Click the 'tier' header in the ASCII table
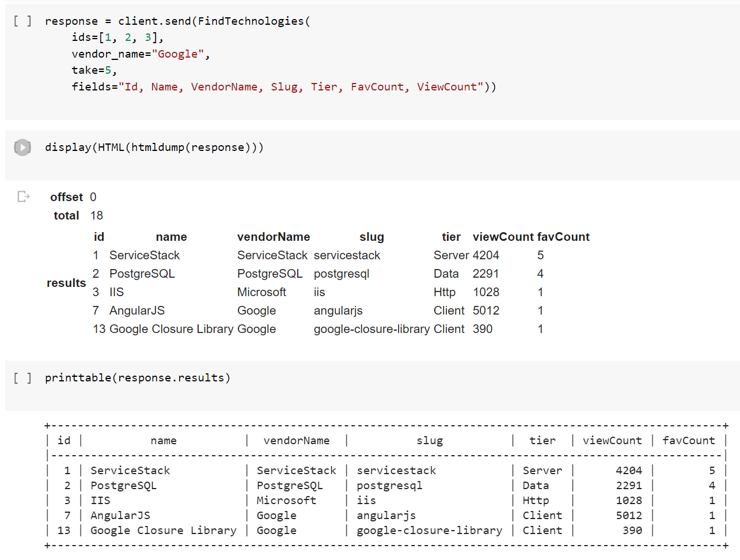Screen dimensions: 740x560 click(x=542, y=441)
